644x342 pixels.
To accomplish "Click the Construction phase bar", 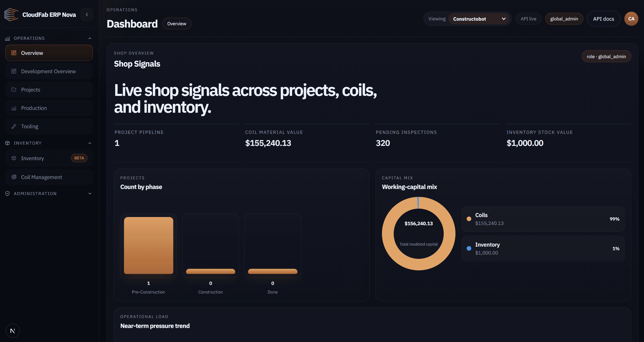I will (x=210, y=271).
